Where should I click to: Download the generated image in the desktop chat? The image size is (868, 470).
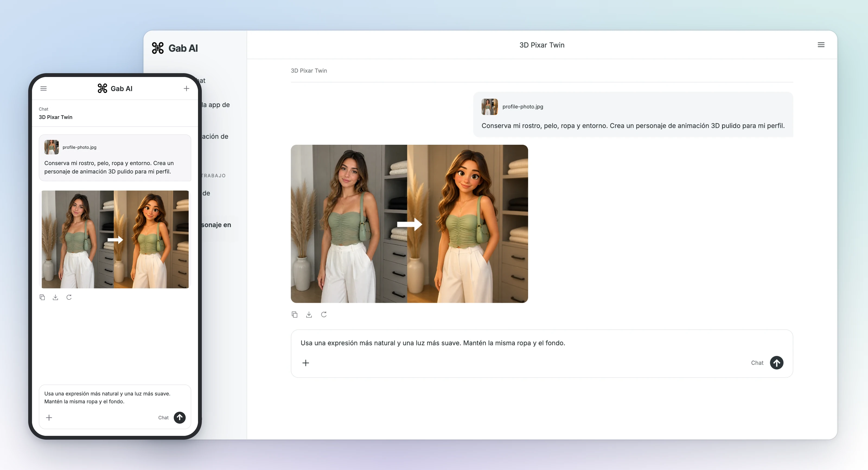[309, 314]
